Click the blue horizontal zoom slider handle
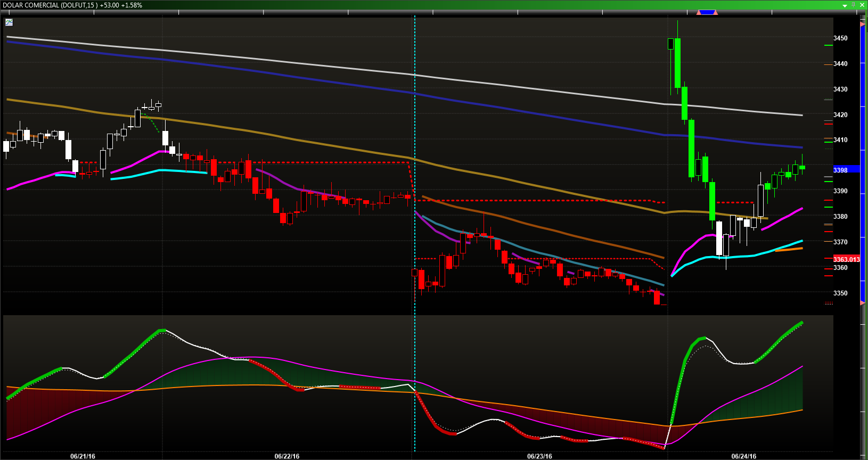868x460 pixels. [707, 12]
